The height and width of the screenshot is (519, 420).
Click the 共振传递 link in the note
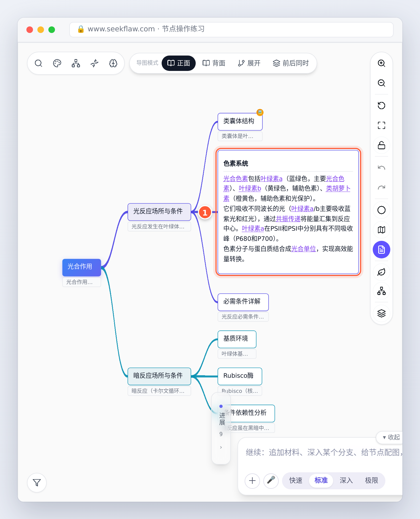(x=288, y=219)
